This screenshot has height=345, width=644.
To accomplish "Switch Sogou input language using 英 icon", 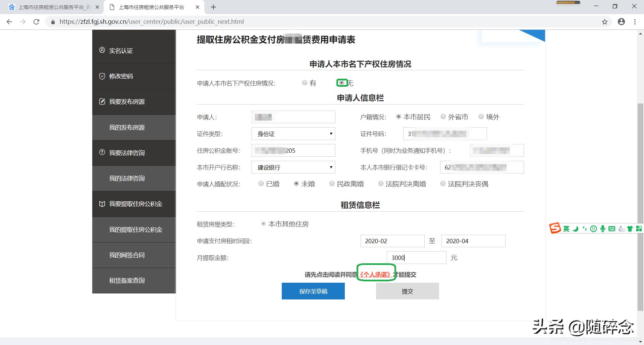I will [566, 228].
